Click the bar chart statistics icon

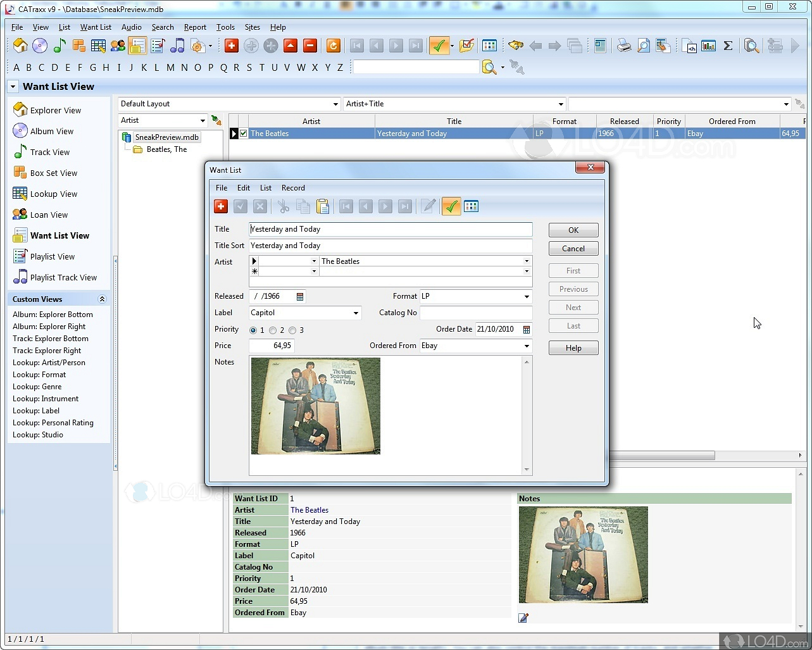click(709, 46)
